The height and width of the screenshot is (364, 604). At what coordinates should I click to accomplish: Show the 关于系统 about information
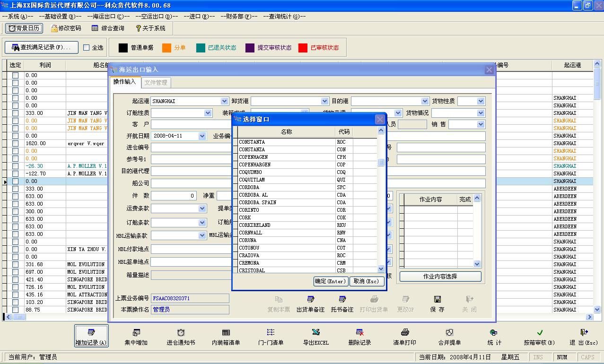tap(150, 28)
